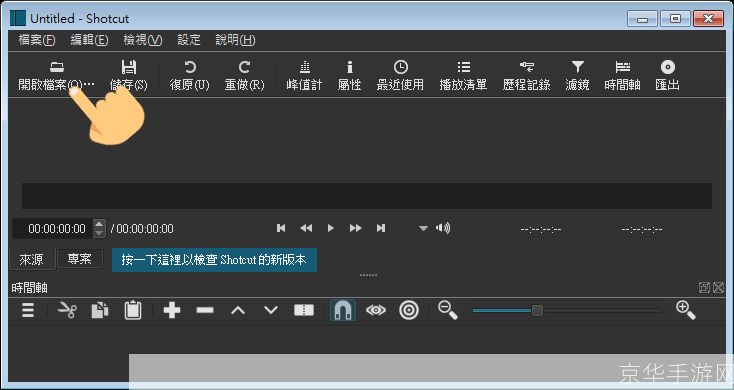Skip to the end of the clip
This screenshot has height=390, width=734.
click(381, 228)
